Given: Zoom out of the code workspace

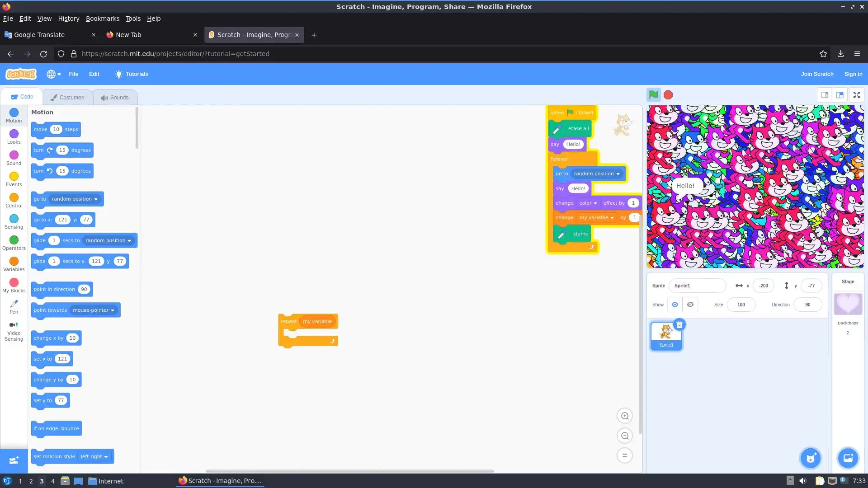Looking at the screenshot, I should point(625,436).
